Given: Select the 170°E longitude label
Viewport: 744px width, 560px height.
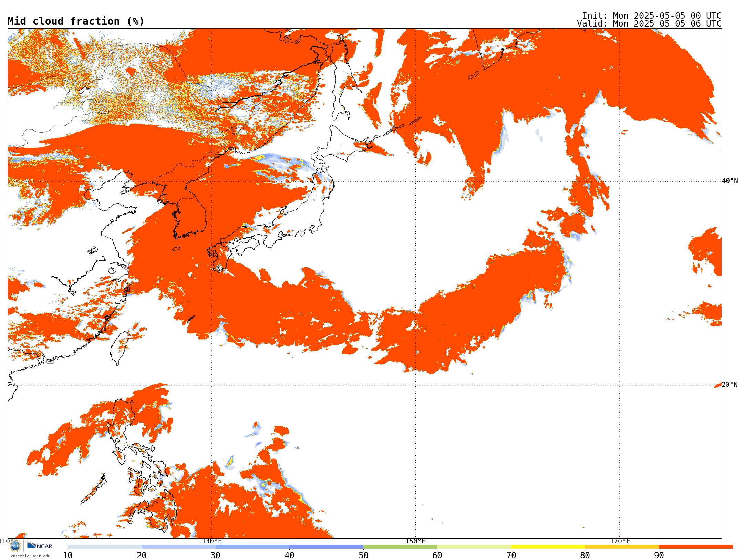Looking at the screenshot, I should pos(620,541).
